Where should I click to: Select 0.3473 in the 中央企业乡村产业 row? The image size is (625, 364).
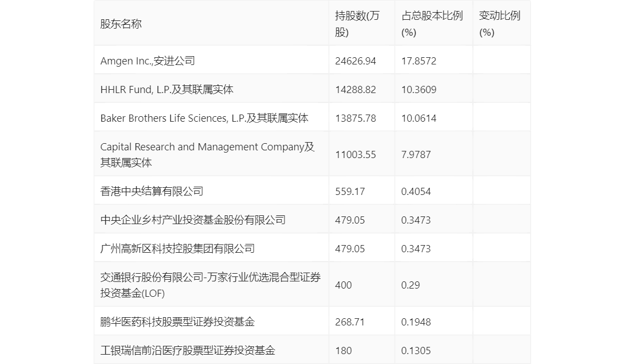pyautogui.click(x=416, y=220)
